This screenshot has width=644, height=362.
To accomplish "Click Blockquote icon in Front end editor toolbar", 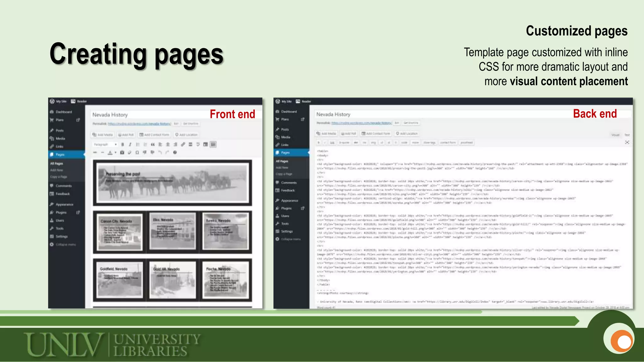I will [x=153, y=145].
